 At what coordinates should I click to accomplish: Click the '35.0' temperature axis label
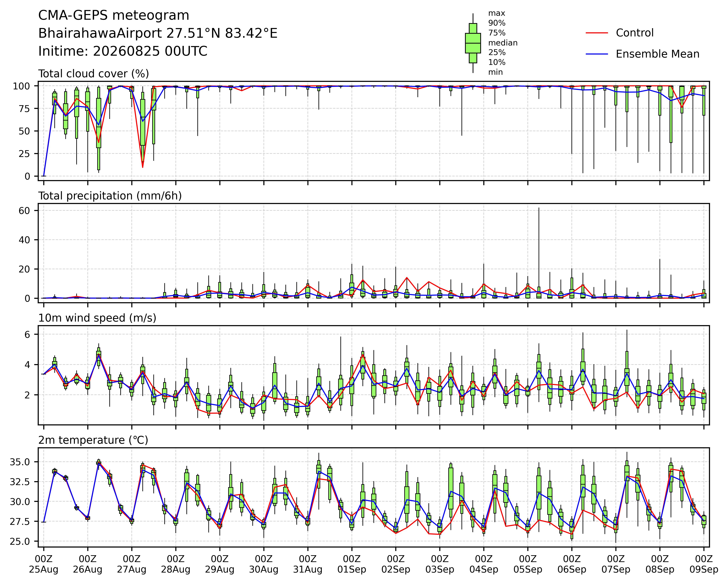pyautogui.click(x=20, y=462)
